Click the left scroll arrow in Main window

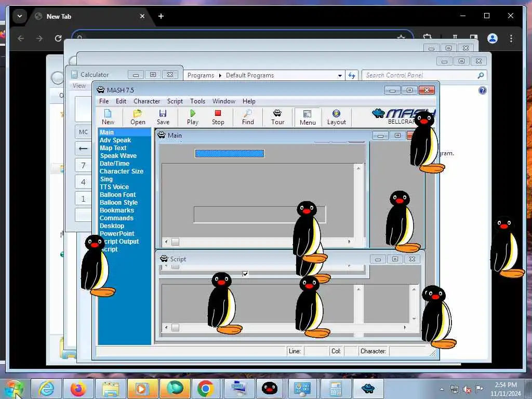click(166, 242)
